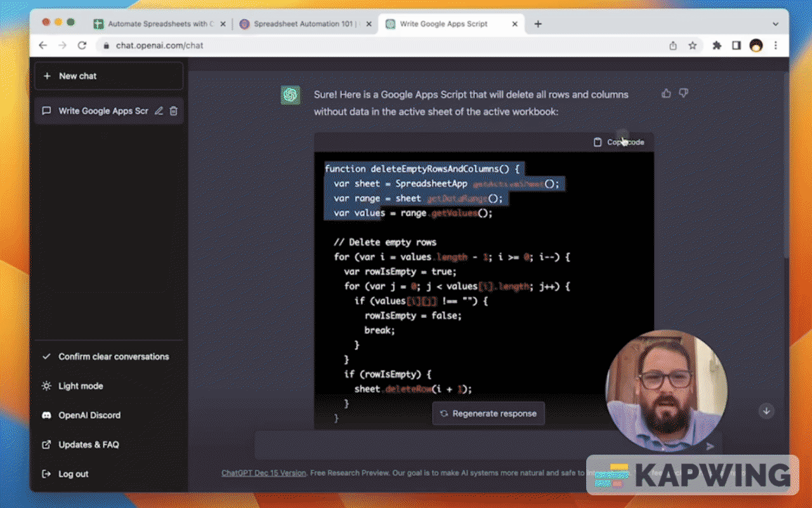Reload the ChatGPT page
This screenshot has height=508, width=812.
coord(82,46)
